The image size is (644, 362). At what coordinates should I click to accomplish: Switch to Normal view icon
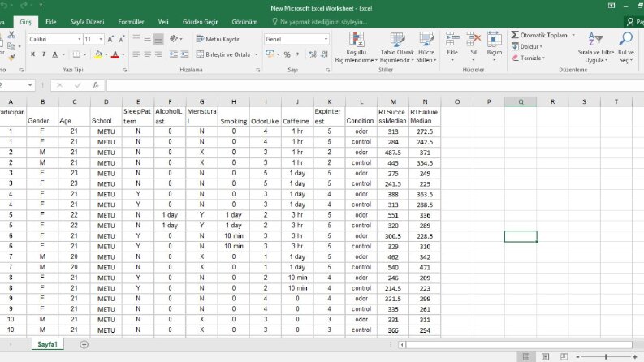[x=526, y=356]
